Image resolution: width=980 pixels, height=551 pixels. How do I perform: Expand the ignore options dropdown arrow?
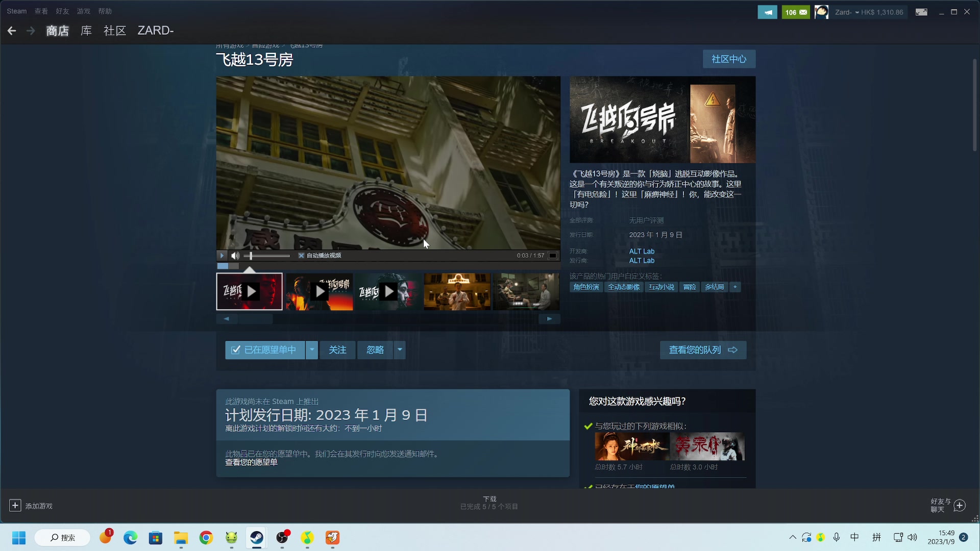coord(400,350)
